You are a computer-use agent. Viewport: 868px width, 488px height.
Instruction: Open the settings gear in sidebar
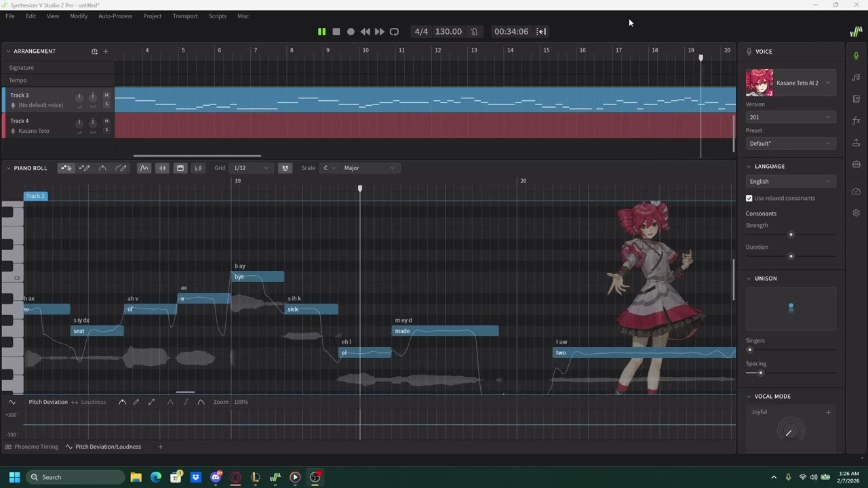click(x=856, y=213)
